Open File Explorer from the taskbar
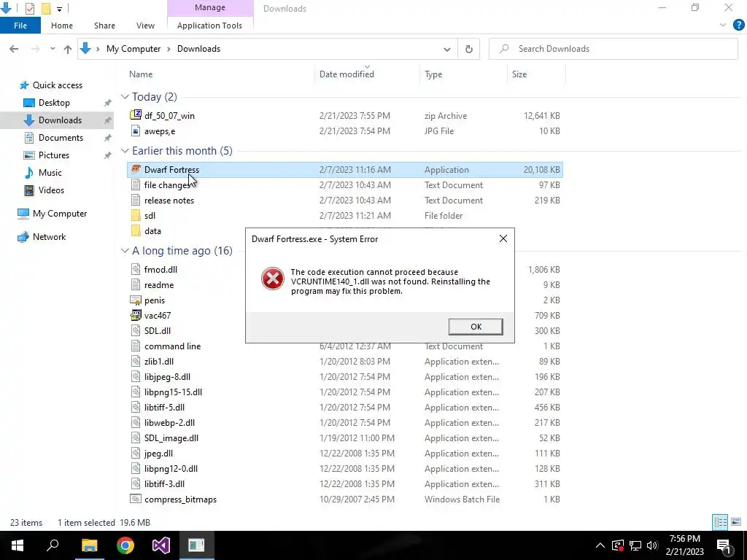Viewport: 747px width, 560px height. [89, 545]
